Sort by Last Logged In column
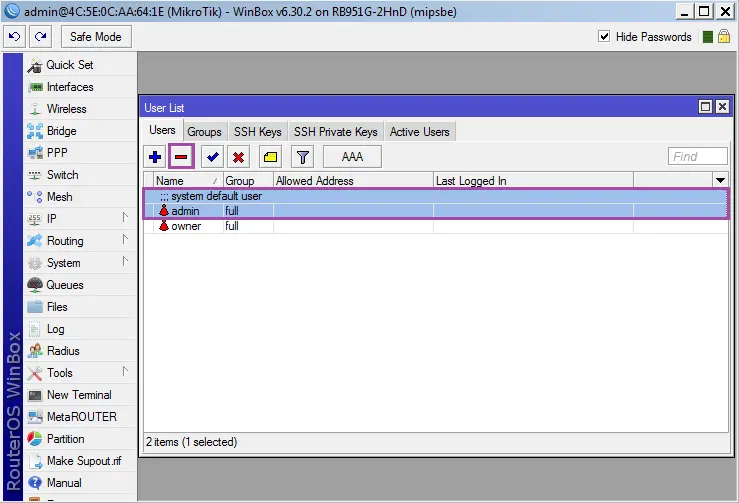The height and width of the screenshot is (503, 739). pyautogui.click(x=533, y=181)
